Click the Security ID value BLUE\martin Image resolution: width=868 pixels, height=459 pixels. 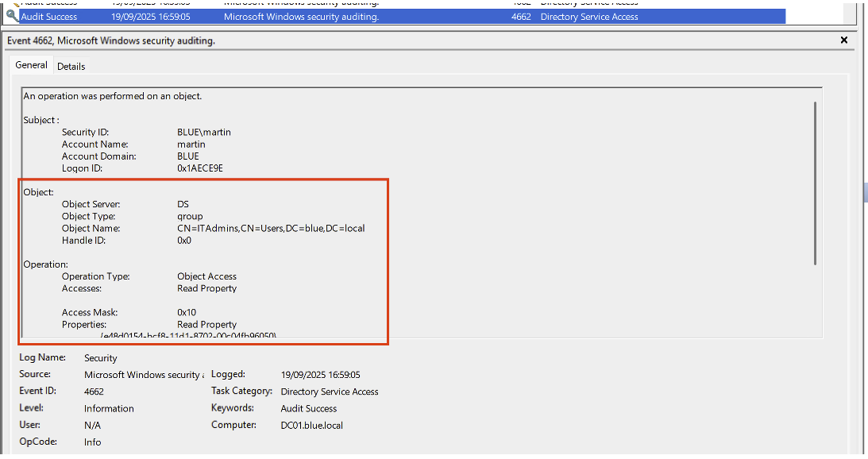coord(204,133)
